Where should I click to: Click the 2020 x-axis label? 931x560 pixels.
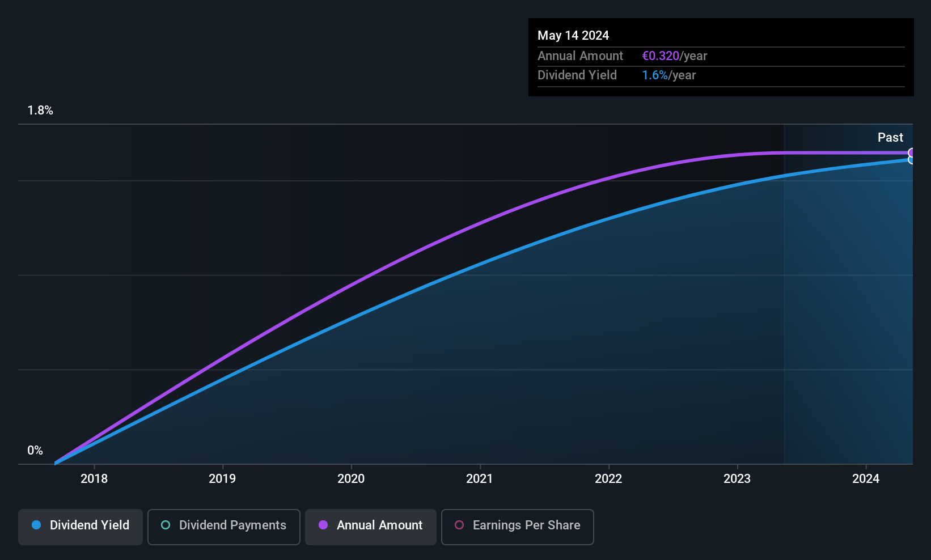click(351, 478)
